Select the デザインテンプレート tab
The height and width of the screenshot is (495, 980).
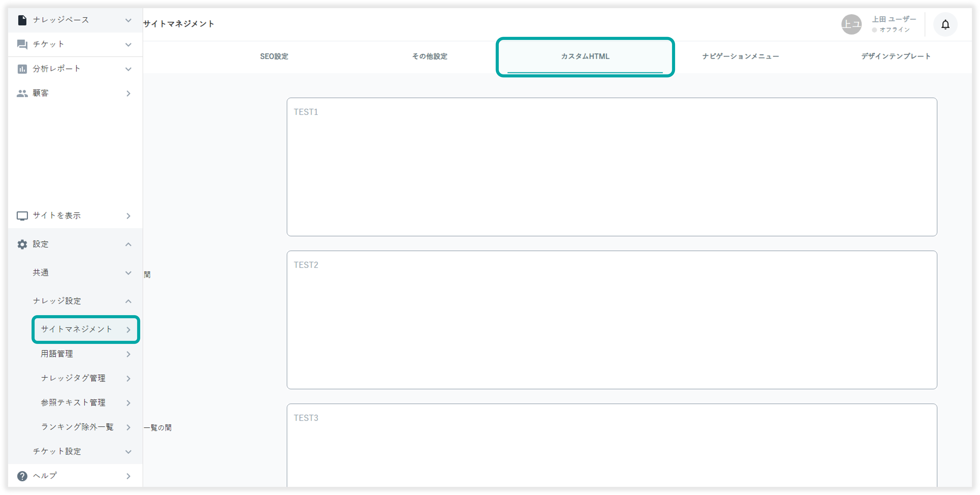pyautogui.click(x=895, y=56)
